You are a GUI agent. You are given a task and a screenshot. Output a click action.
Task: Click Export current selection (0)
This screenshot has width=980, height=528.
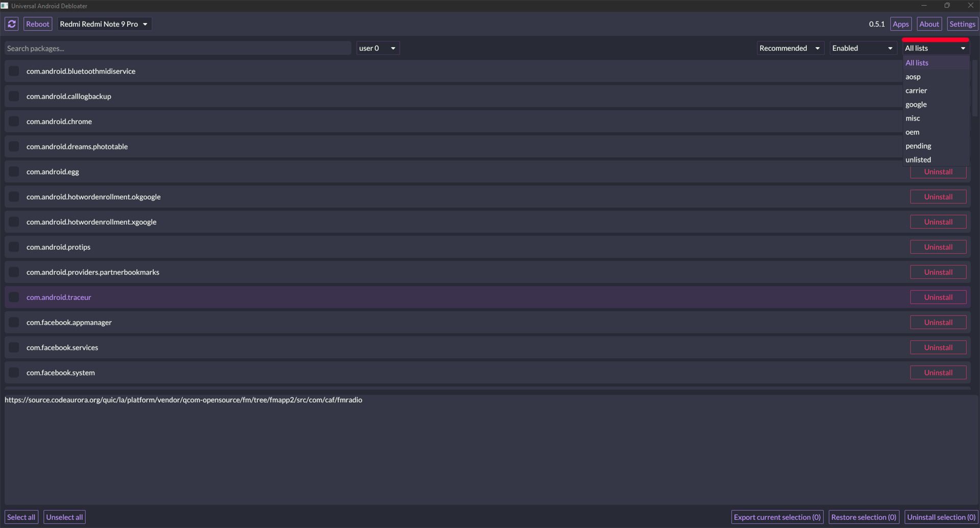777,517
